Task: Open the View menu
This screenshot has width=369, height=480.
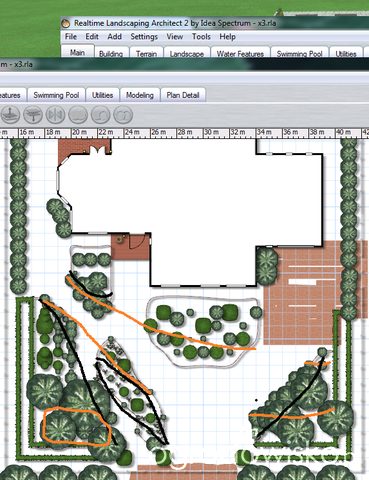Action: [x=175, y=37]
